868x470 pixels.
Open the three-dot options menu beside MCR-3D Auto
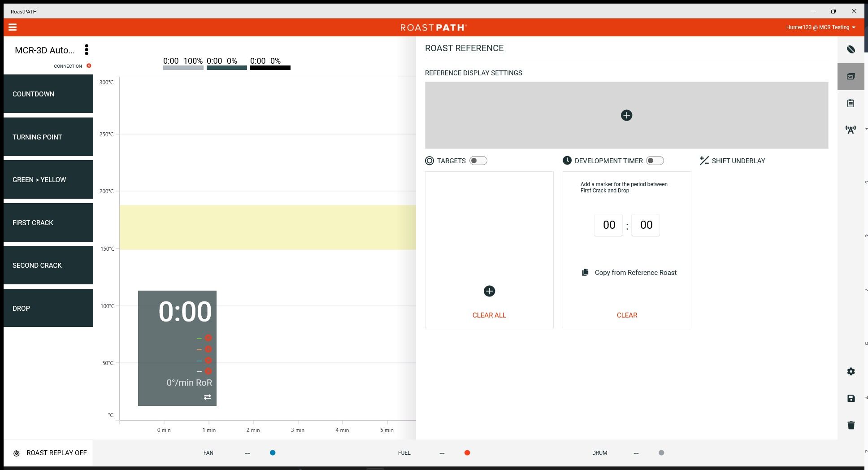point(87,50)
